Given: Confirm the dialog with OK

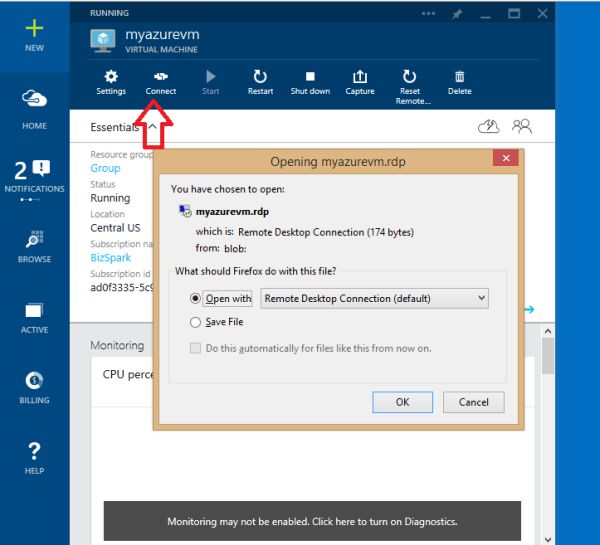Looking at the screenshot, I should (x=403, y=402).
